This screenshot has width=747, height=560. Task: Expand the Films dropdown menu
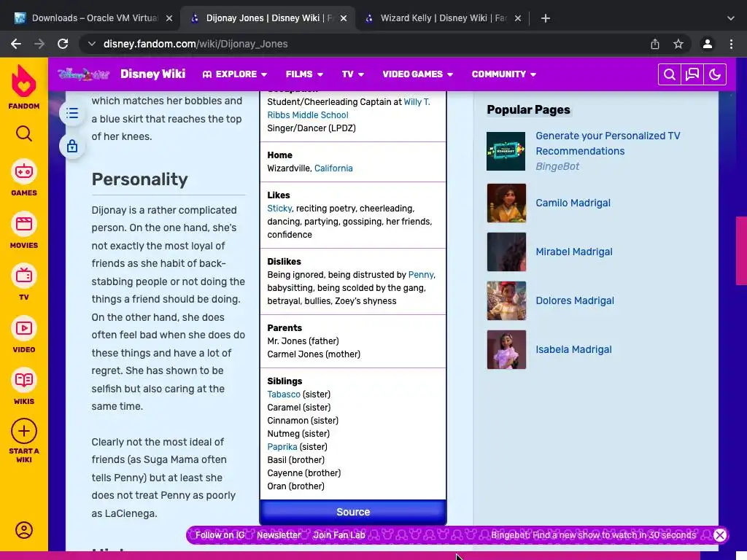[304, 74]
